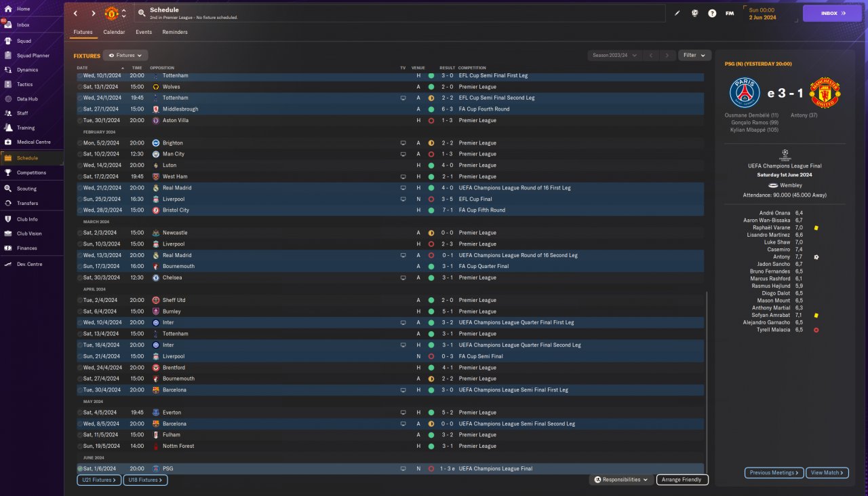Viewport: 868px width, 496px height.
Task: Open Previous Meetings
Action: [x=774, y=473]
